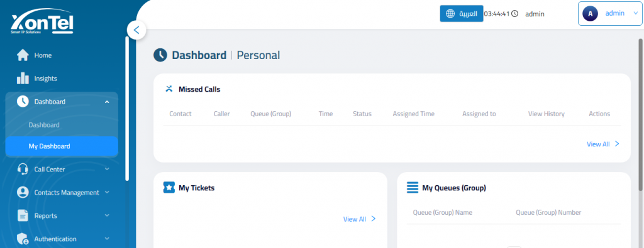Click the My Queues list icon

tap(413, 188)
